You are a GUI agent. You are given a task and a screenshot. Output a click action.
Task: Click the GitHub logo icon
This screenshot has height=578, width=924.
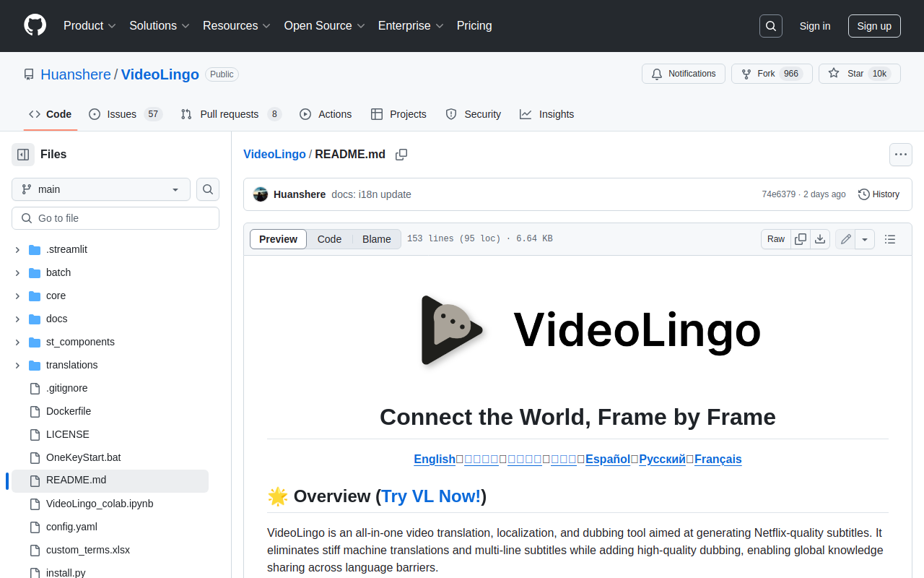[x=35, y=25]
